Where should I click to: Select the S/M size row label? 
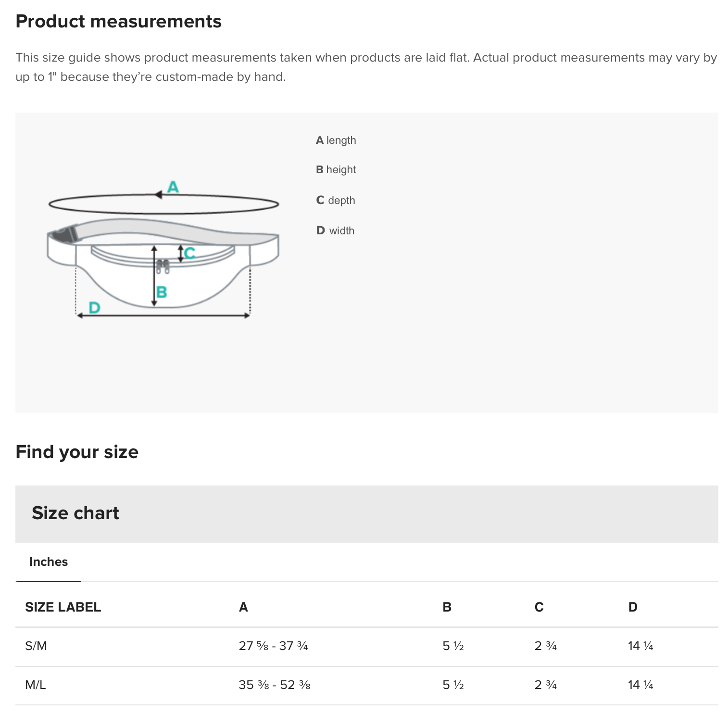click(x=36, y=646)
